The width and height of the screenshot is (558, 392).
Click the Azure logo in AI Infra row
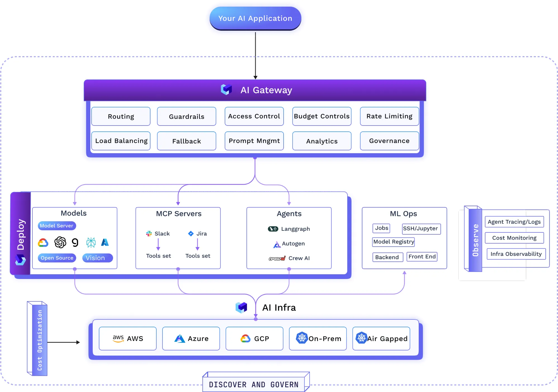[x=179, y=338]
